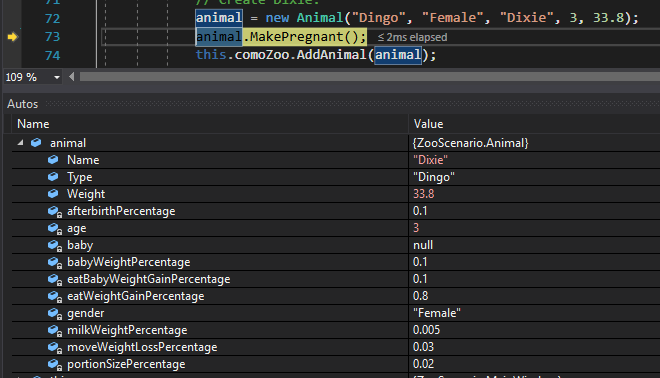This screenshot has width=660, height=378.
Task: Click the "Dingo" value cell
Action: click(434, 177)
